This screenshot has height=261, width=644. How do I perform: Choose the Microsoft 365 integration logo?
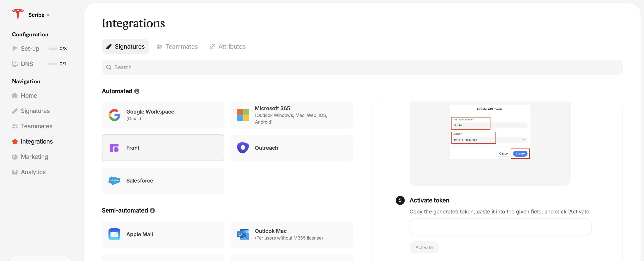[243, 115]
